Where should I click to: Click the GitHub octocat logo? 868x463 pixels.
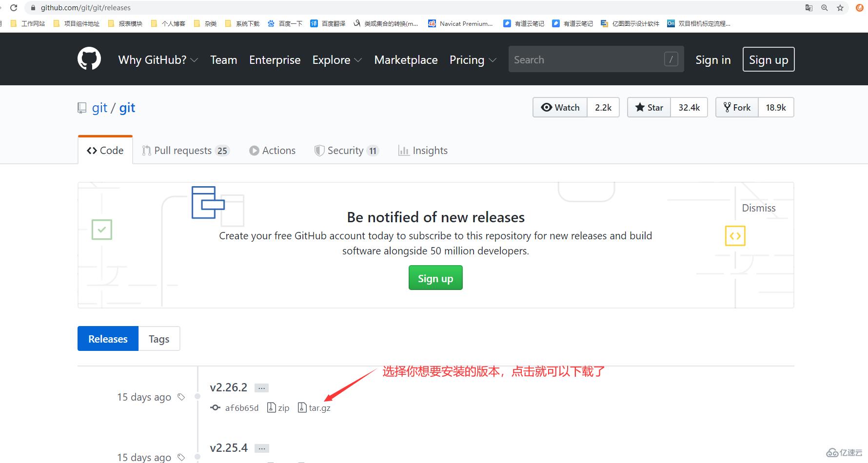(89, 58)
